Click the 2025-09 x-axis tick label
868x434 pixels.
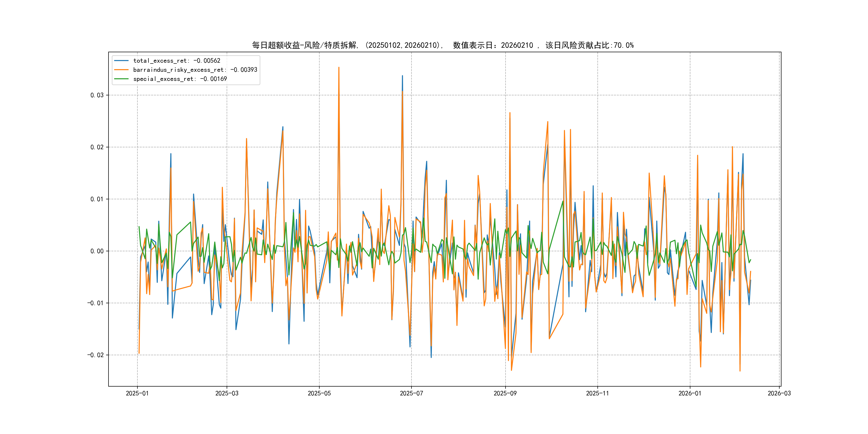(505, 393)
